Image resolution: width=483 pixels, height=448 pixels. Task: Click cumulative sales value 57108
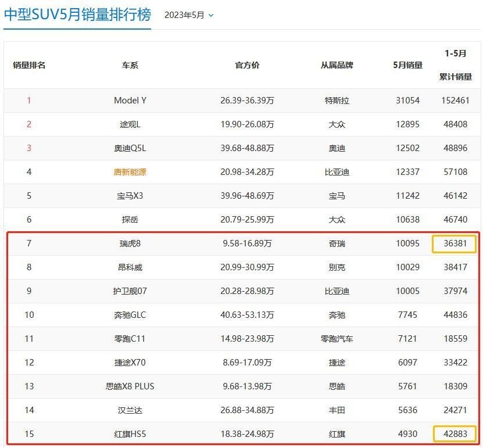(x=455, y=172)
